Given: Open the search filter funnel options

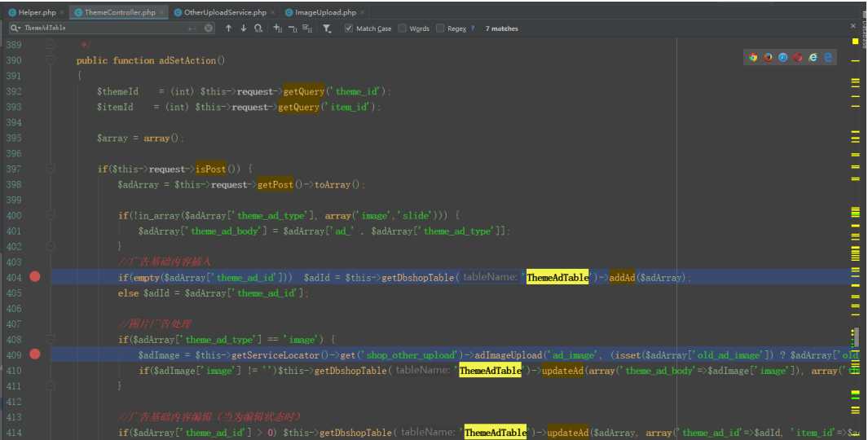Looking at the screenshot, I should 327,29.
